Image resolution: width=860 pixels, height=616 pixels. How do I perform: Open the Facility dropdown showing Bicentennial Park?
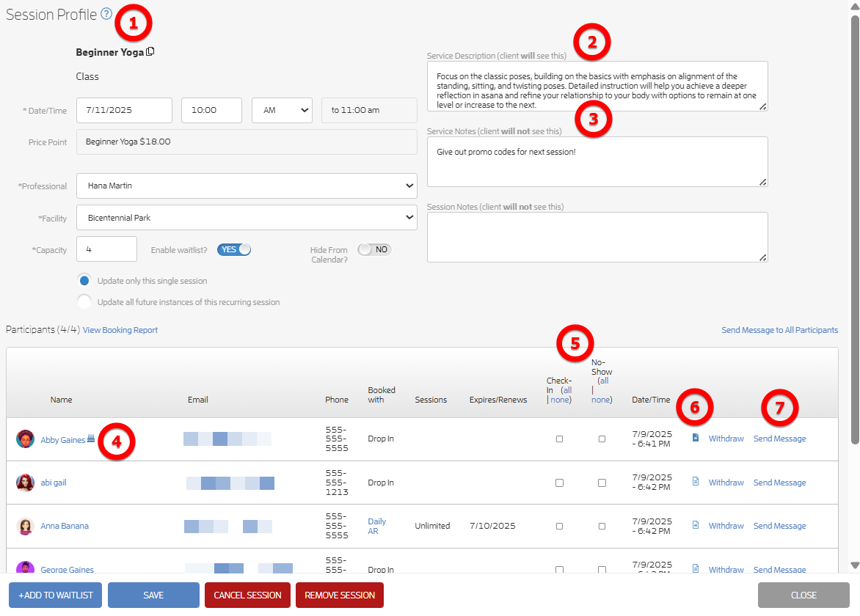[x=247, y=218]
